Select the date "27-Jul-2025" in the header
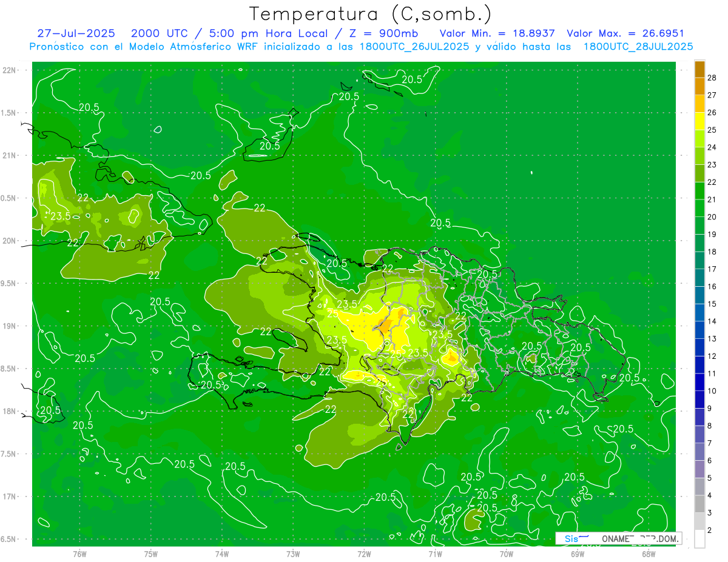This screenshot has width=728, height=562. (76, 33)
